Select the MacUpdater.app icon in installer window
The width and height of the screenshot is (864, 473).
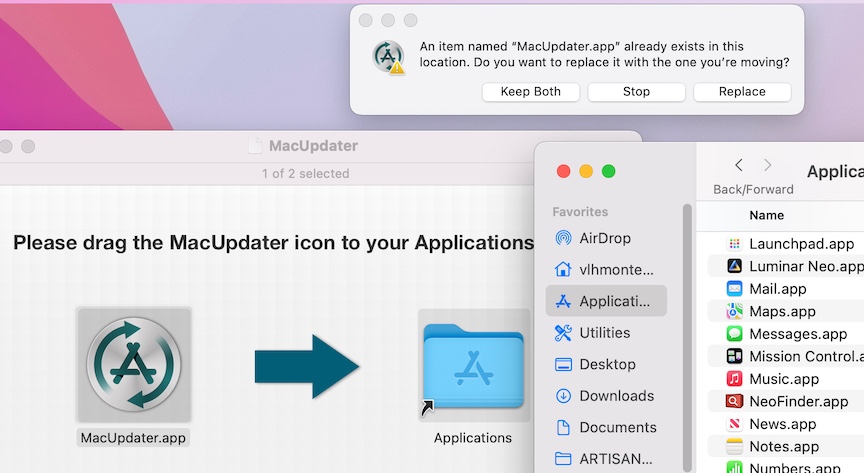click(134, 364)
